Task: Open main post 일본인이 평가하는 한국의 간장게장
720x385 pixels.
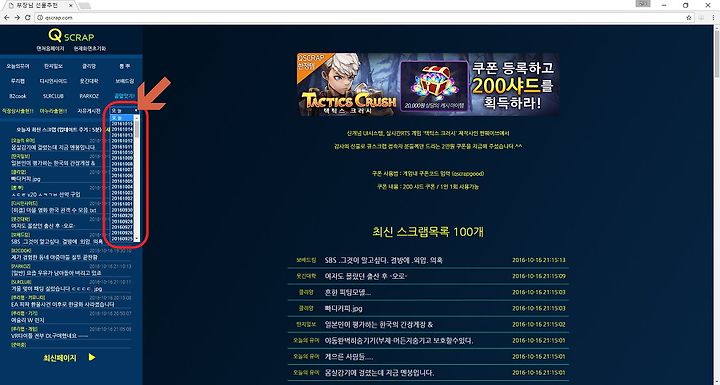Action: coord(378,324)
